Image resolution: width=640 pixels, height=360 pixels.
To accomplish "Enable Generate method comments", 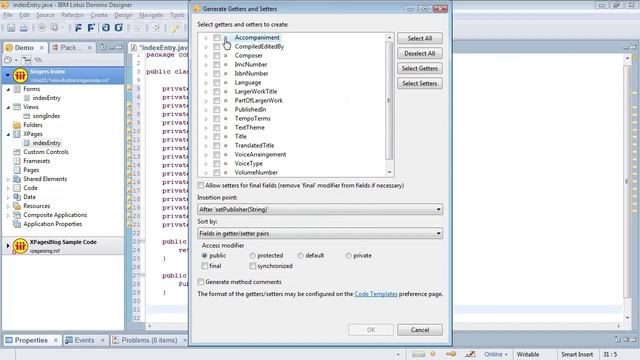I will click(201, 282).
